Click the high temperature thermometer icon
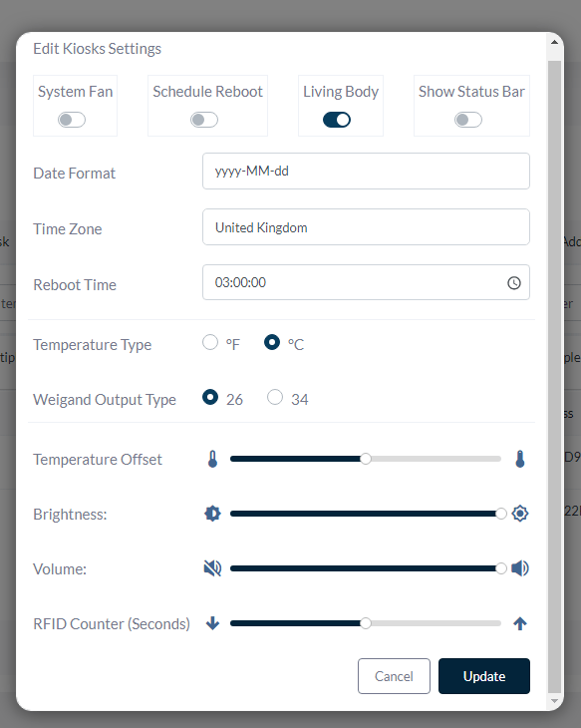 (x=520, y=459)
